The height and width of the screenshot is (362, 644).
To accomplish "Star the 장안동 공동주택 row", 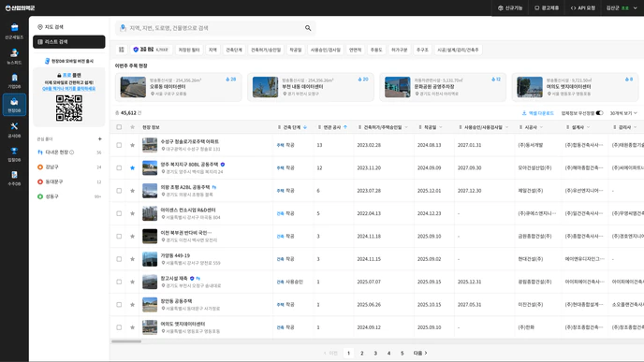I will tap(132, 305).
